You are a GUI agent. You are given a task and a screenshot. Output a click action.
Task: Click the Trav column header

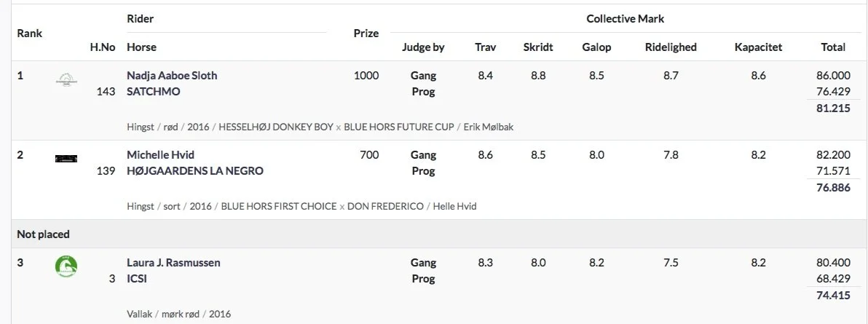tap(486, 47)
